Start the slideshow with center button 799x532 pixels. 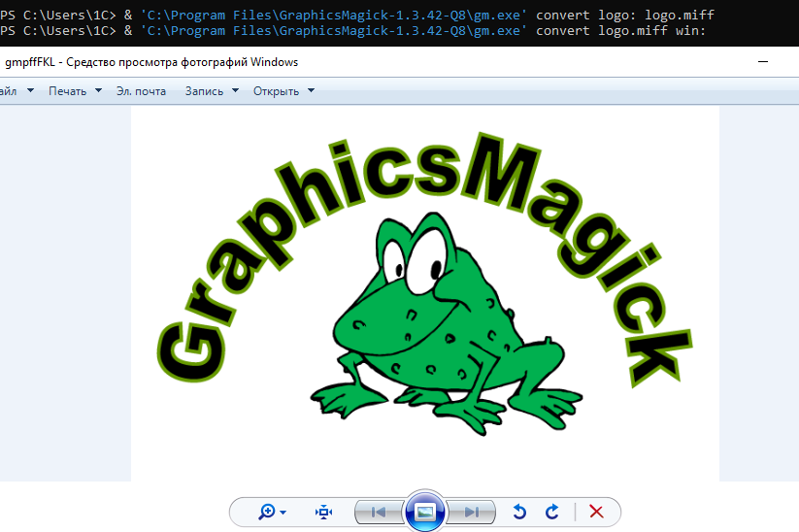424,511
